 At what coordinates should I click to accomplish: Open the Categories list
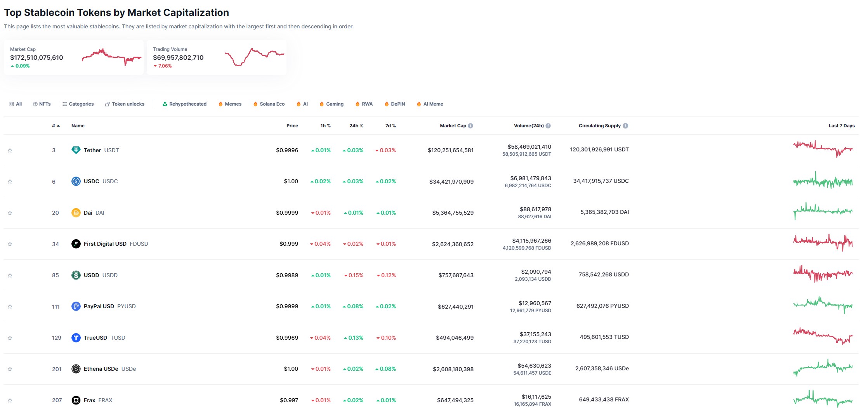pyautogui.click(x=78, y=104)
